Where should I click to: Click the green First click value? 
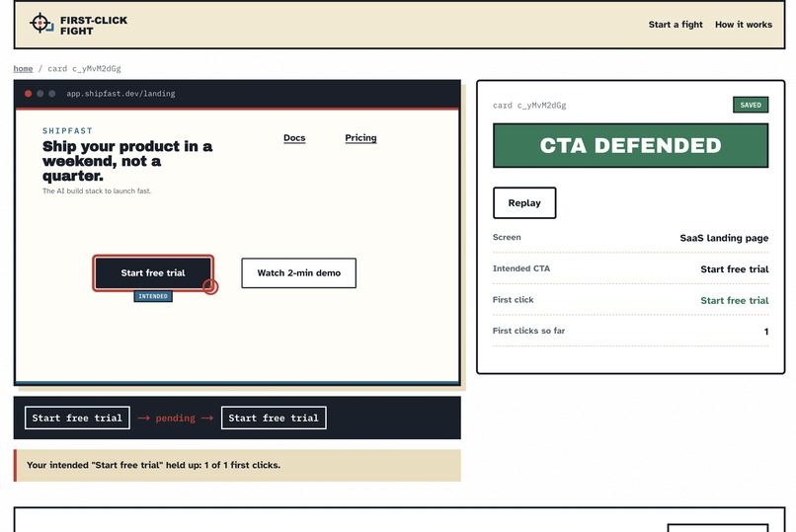(x=734, y=300)
